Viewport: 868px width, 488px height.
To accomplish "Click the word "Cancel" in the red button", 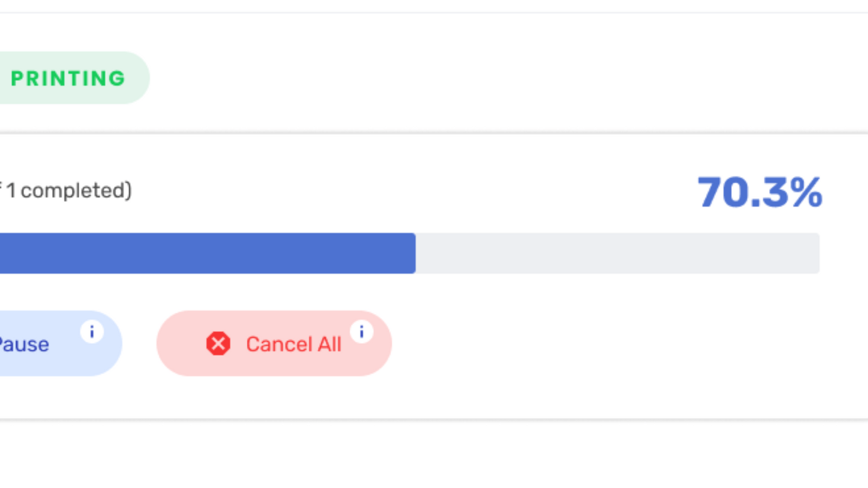I will coord(279,344).
